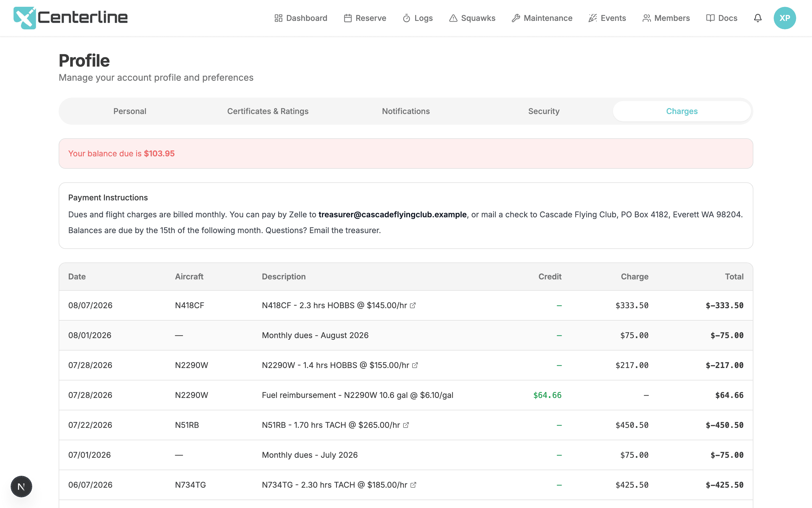Click the Total column header
Screen dimensions: 812x508
pos(734,277)
